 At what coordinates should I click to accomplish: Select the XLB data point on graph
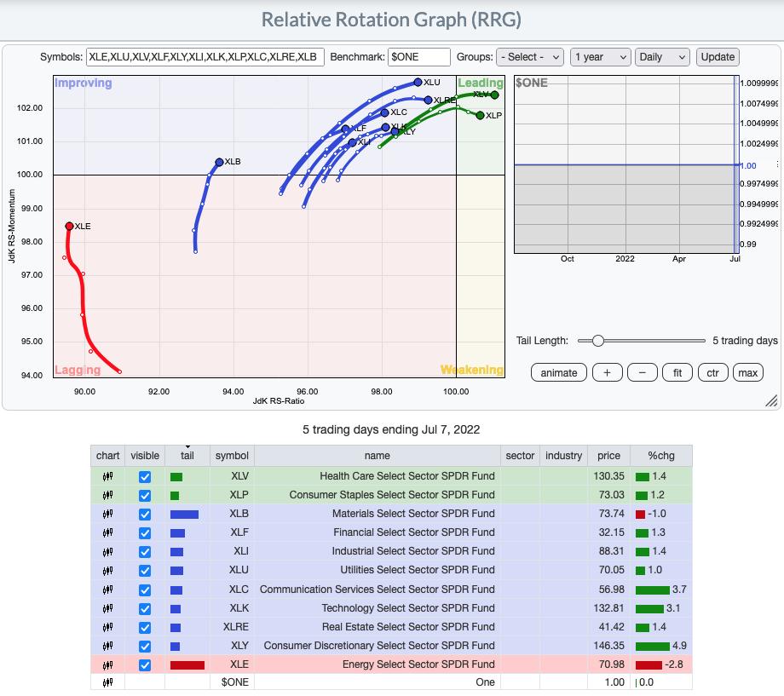(x=219, y=162)
